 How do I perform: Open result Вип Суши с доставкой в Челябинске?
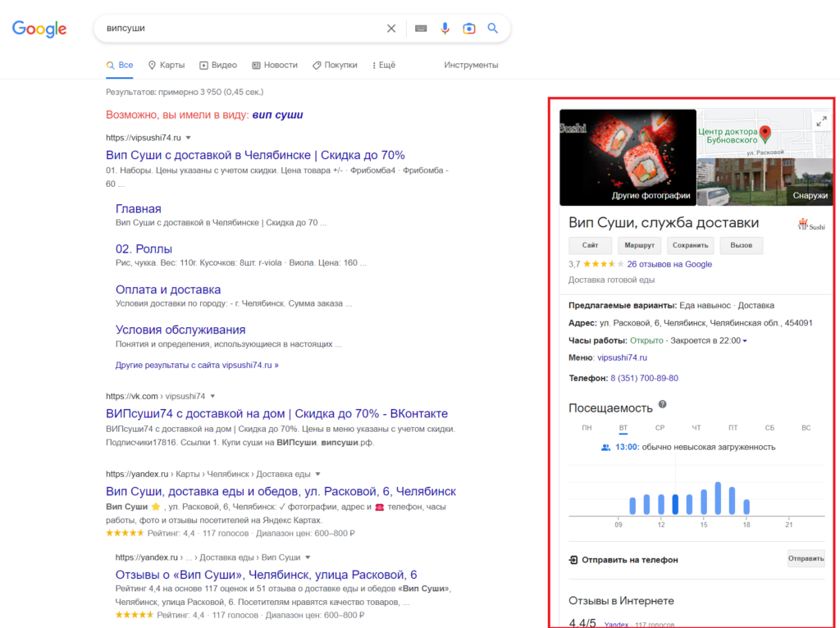pyautogui.click(x=255, y=155)
